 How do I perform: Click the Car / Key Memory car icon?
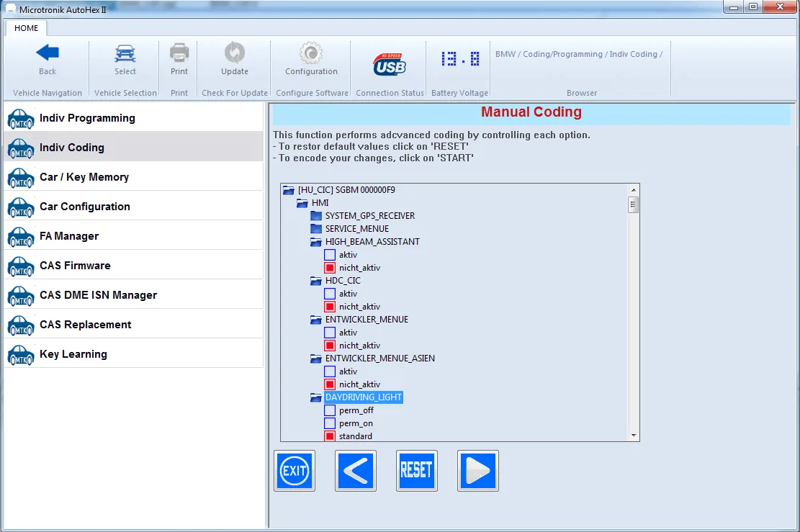pyautogui.click(x=21, y=178)
